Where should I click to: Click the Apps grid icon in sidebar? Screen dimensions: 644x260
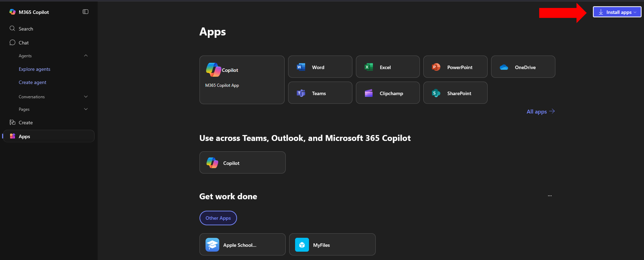coord(12,136)
